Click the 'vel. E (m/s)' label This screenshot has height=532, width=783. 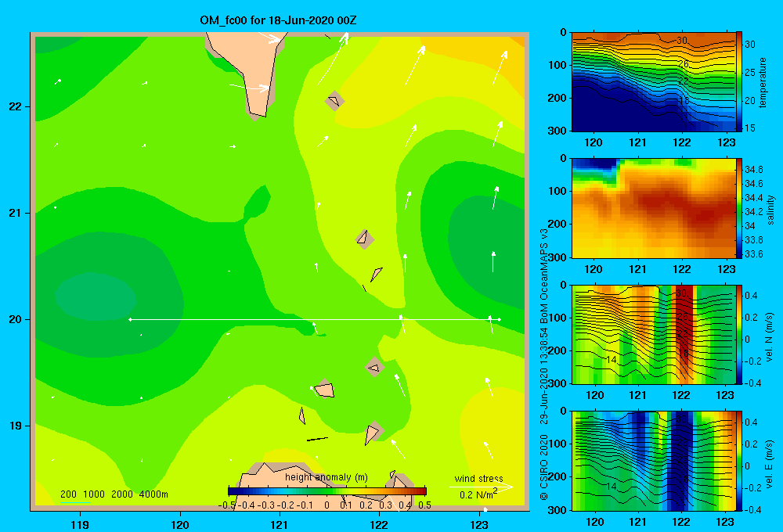(770, 463)
